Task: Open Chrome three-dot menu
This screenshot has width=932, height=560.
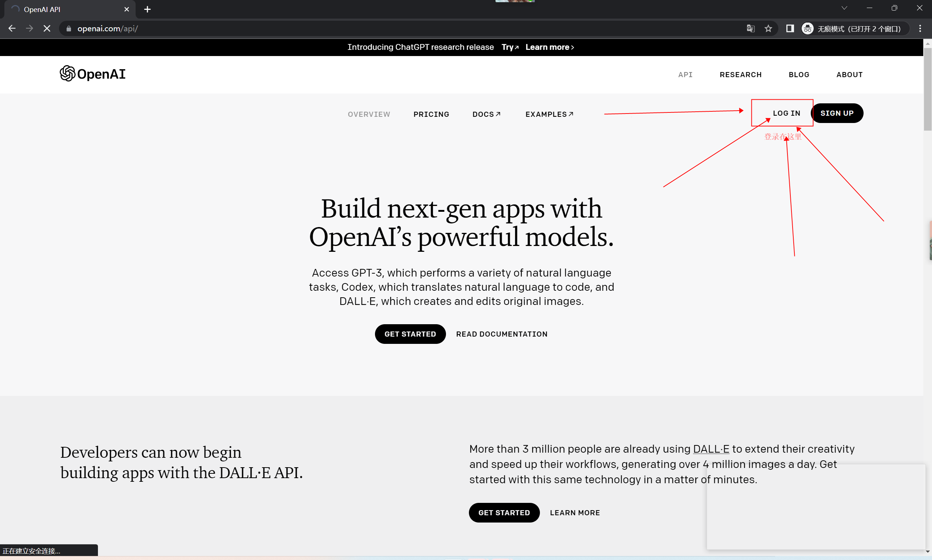Action: pos(920,29)
